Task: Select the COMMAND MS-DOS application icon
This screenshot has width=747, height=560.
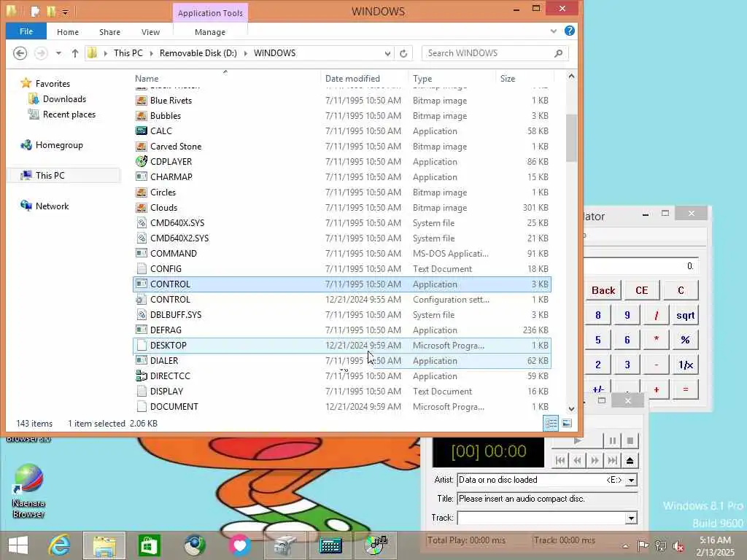Action: click(x=141, y=253)
